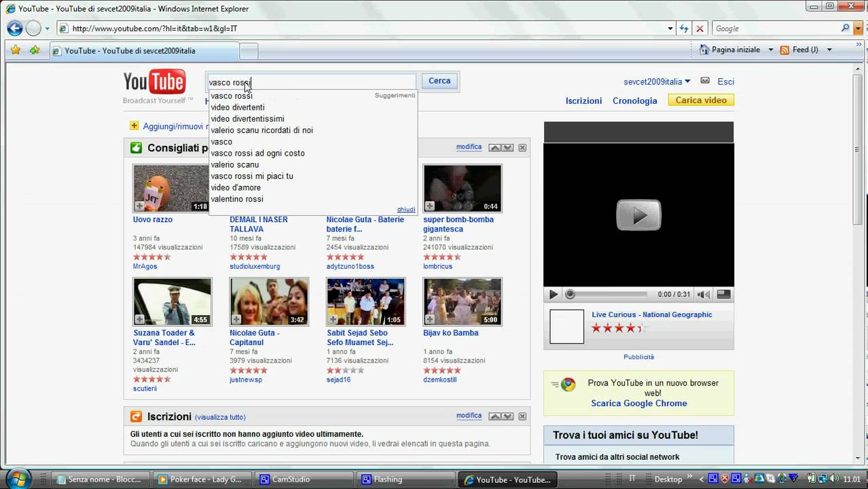Open Suzana Toader video thumbnail
This screenshot has height=489, width=868.
[x=172, y=301]
